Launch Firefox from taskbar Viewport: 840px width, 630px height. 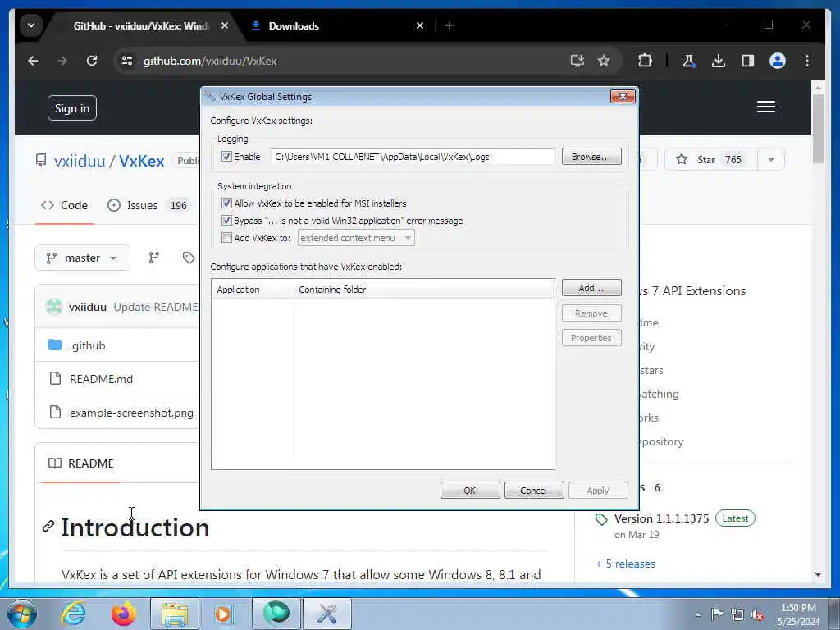tap(124, 614)
